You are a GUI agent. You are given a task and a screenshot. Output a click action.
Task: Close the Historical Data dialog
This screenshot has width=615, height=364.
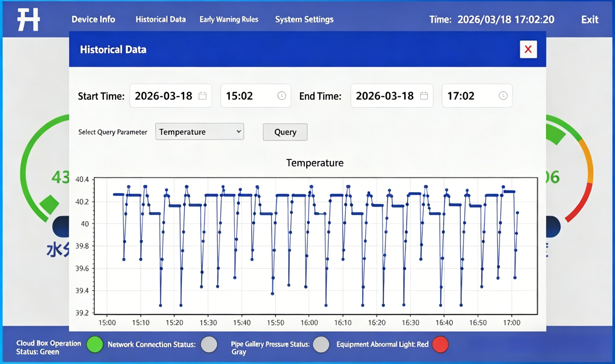click(x=528, y=49)
